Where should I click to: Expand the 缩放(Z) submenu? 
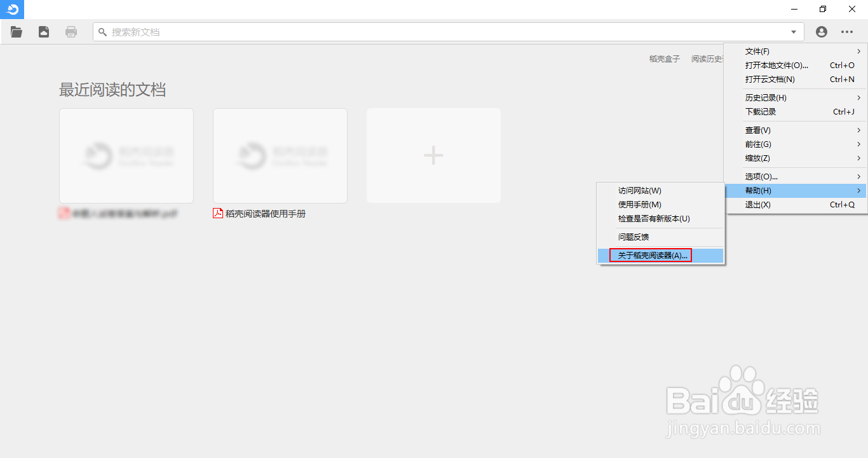796,158
